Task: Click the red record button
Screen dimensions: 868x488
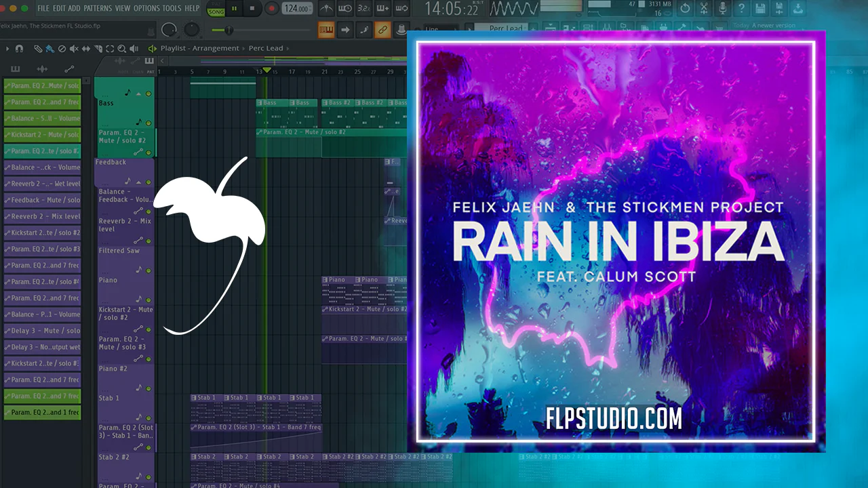Action: click(x=271, y=9)
